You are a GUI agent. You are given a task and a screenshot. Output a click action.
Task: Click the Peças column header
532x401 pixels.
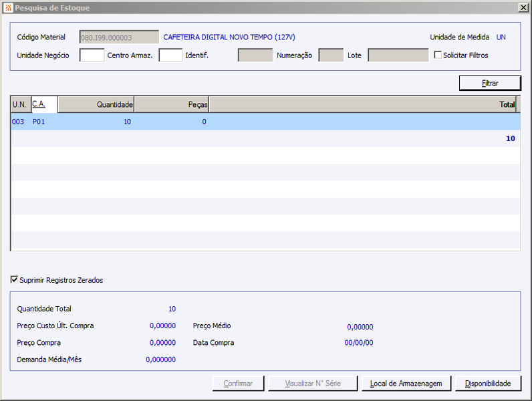point(172,104)
